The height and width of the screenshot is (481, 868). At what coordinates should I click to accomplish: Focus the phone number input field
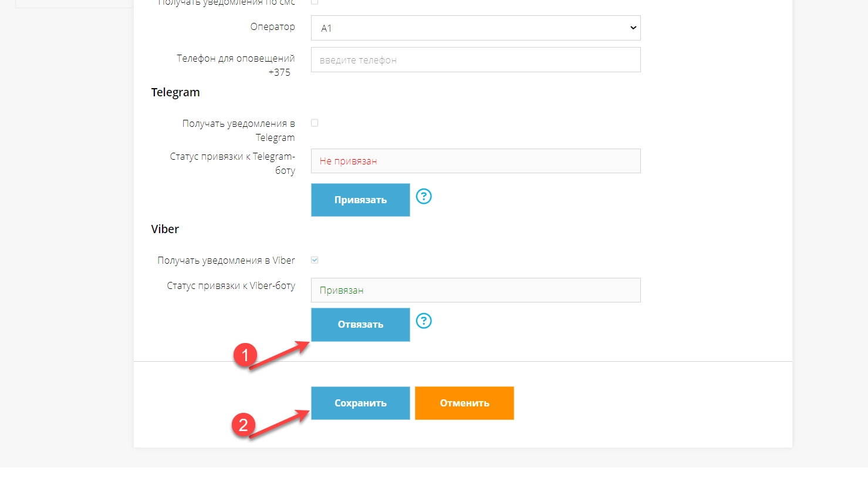coord(475,59)
